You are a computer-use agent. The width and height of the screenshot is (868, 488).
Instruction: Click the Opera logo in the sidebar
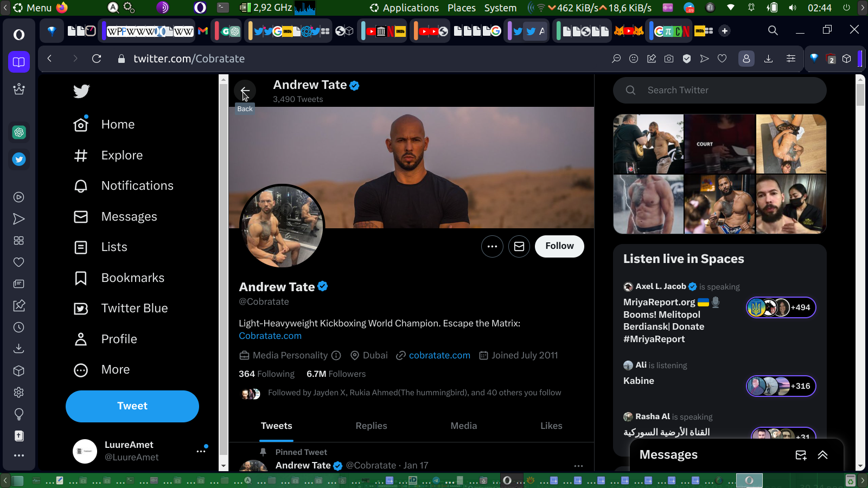[19, 35]
